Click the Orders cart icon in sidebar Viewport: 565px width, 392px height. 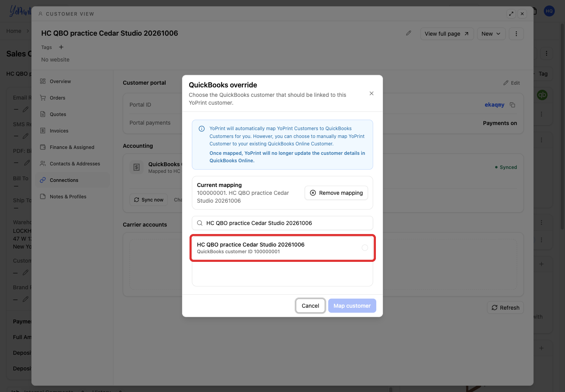click(x=43, y=98)
